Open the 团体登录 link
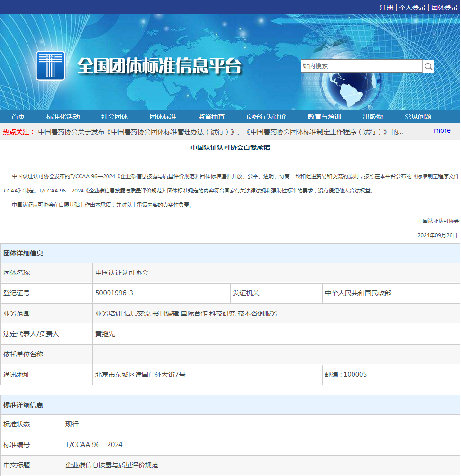Viewport: 461px width, 476px height. tap(444, 8)
